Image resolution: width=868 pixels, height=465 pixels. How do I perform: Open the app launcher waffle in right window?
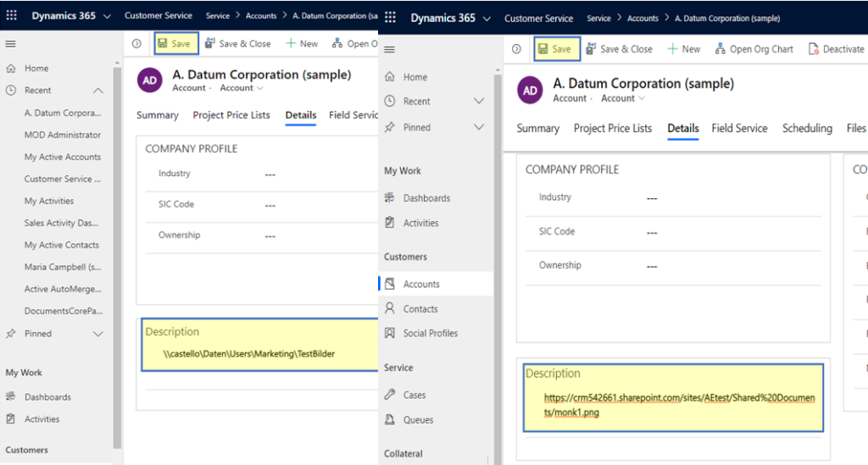tap(390, 18)
